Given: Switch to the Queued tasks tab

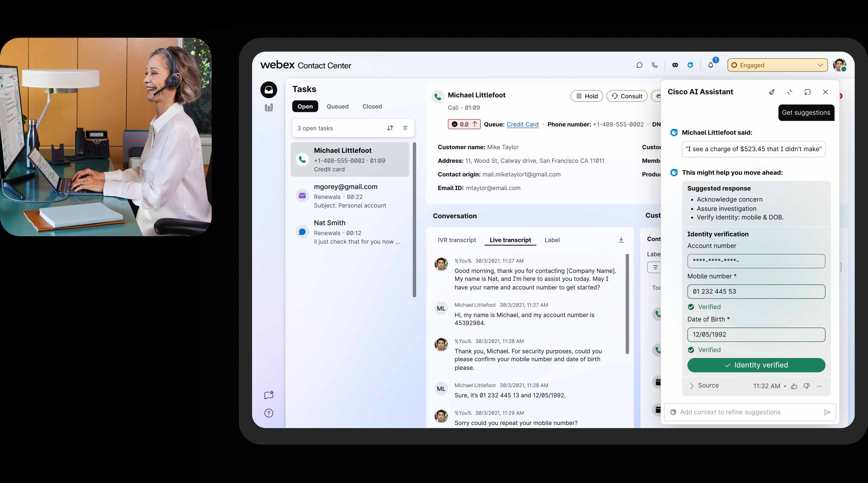Looking at the screenshot, I should tap(337, 107).
